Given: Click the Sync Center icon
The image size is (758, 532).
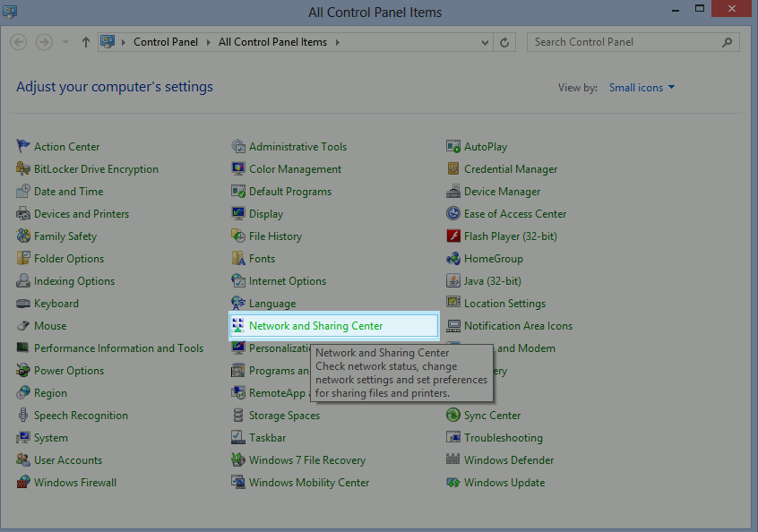Looking at the screenshot, I should [454, 416].
